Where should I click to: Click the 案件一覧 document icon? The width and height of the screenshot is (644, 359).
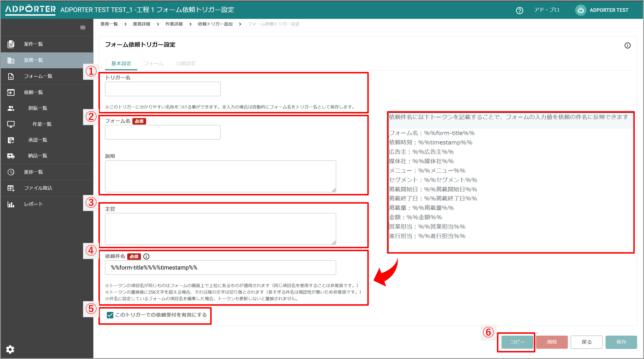pyautogui.click(x=11, y=44)
